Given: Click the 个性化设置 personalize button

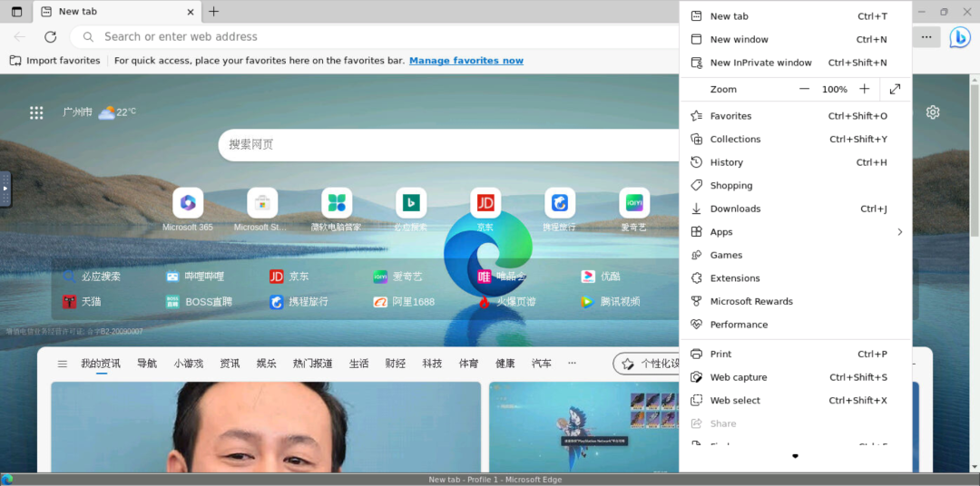Looking at the screenshot, I should [647, 364].
